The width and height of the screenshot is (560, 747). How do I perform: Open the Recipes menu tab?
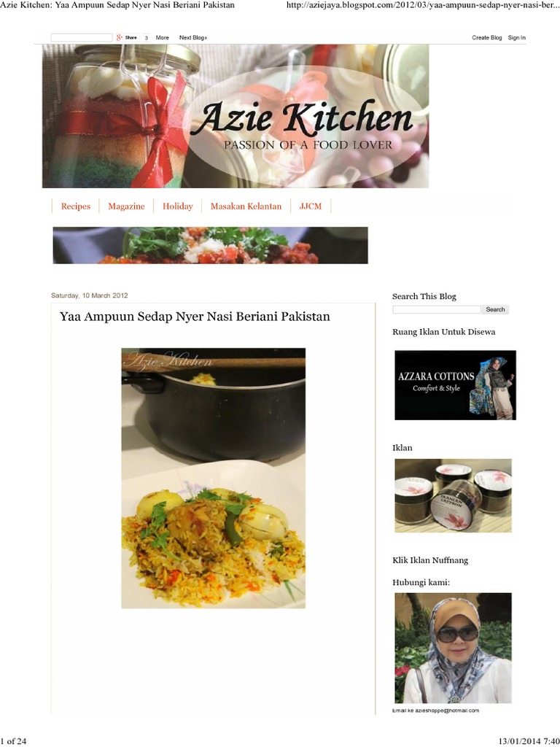pos(75,206)
